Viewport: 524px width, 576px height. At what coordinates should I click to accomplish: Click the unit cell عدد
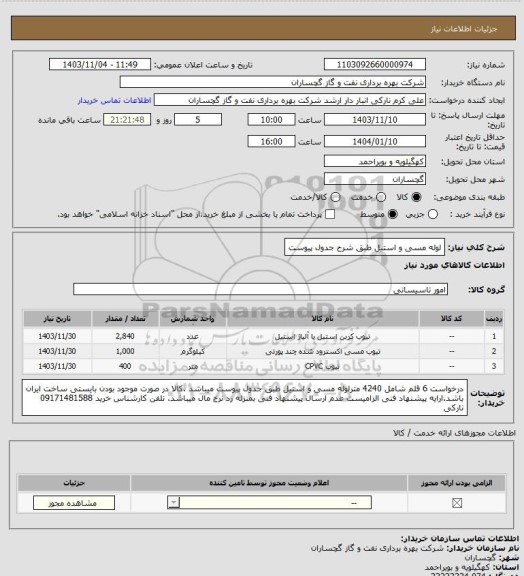193,336
